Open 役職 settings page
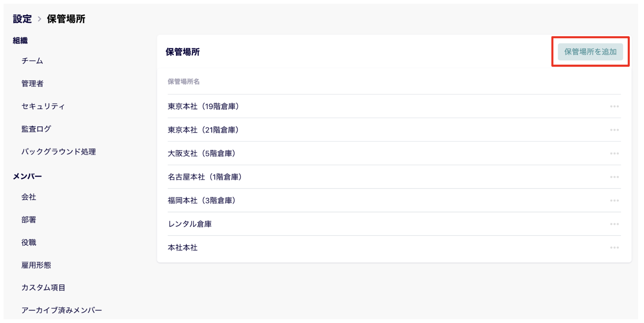This screenshot has height=323, width=644. (29, 242)
